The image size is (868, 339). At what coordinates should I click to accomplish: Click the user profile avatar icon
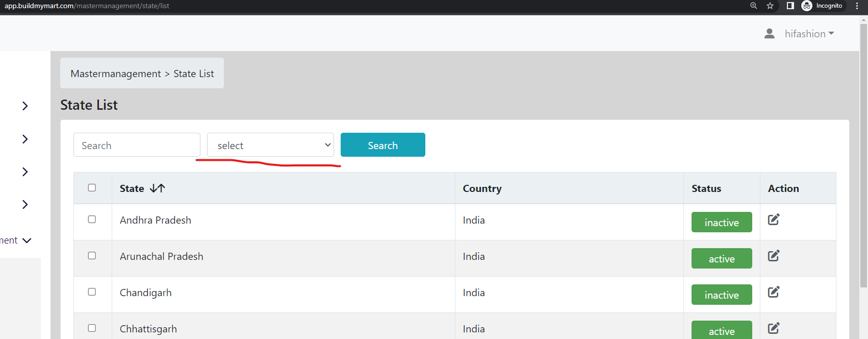point(770,34)
